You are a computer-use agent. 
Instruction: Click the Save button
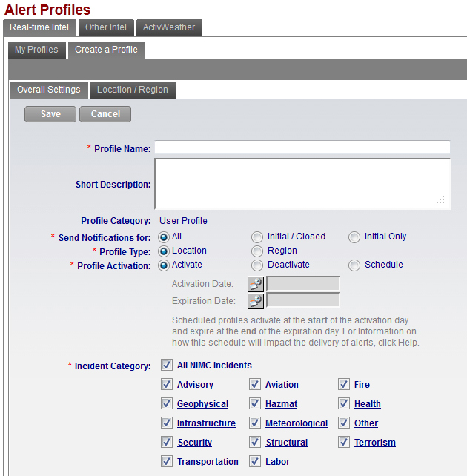tap(50, 114)
